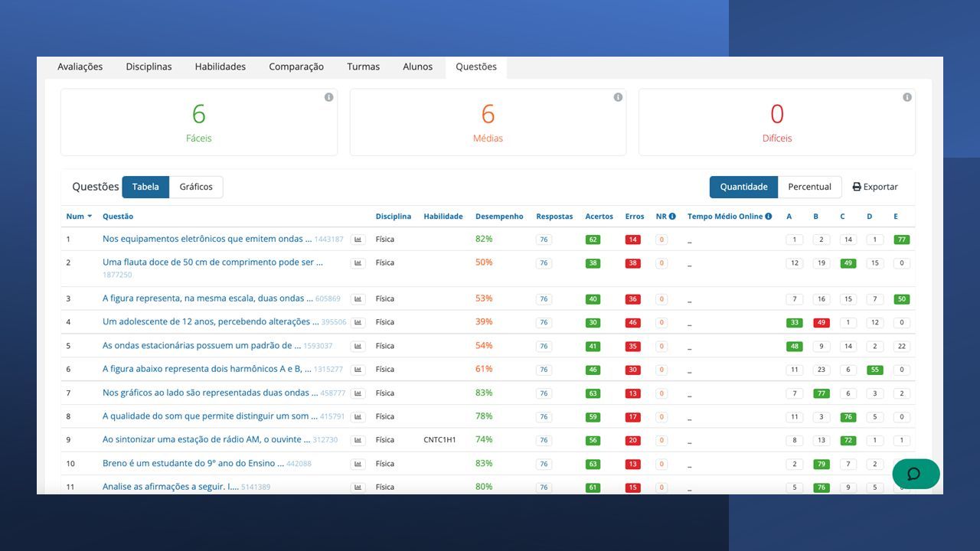Open question 'A qualidade do som que permite'
Image resolution: width=980 pixels, height=551 pixels.
point(211,416)
